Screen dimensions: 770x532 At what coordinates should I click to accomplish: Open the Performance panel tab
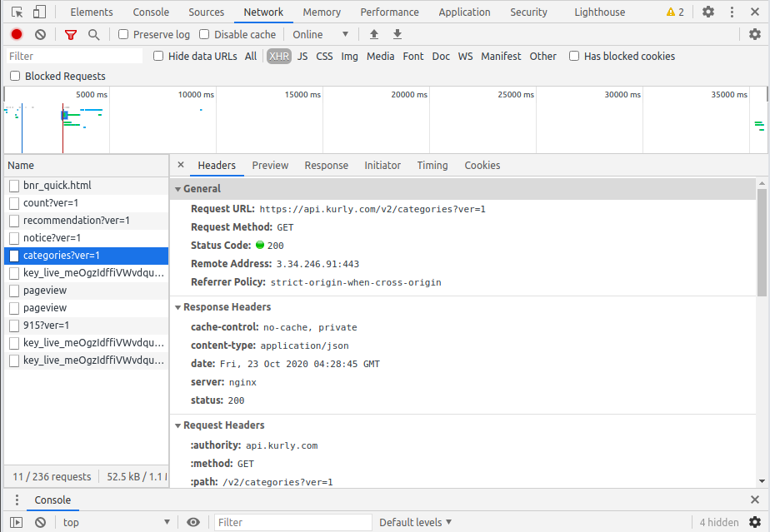tap(389, 12)
